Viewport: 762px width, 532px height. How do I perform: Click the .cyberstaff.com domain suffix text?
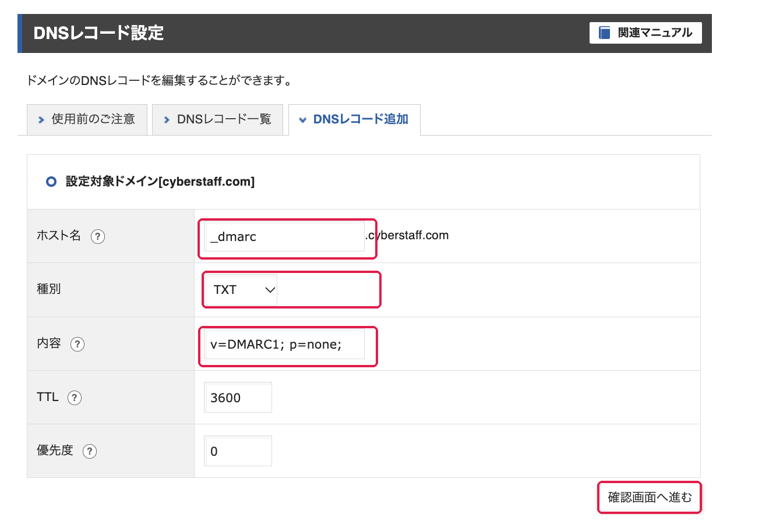(x=407, y=236)
